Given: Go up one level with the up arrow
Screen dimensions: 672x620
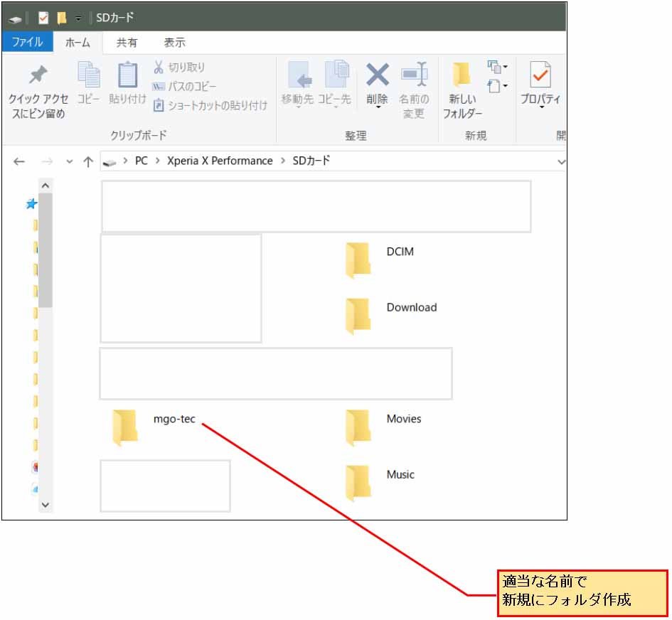Looking at the screenshot, I should click(x=88, y=161).
